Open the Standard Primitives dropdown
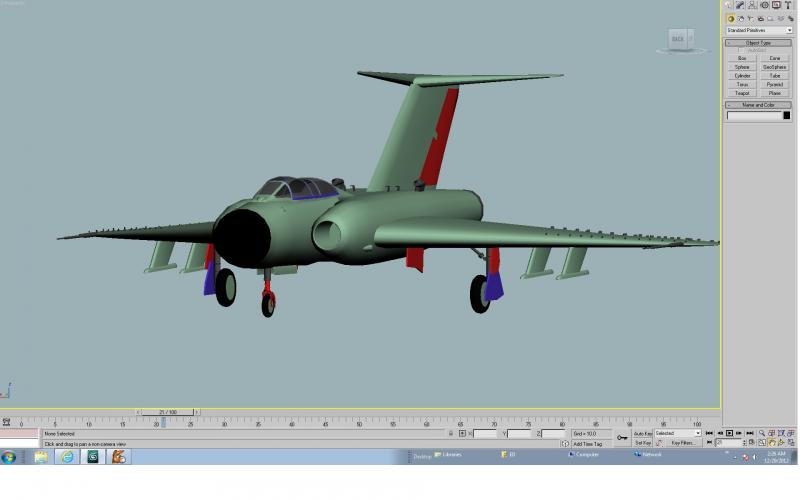Viewport: 800px width, 500px height. (759, 30)
